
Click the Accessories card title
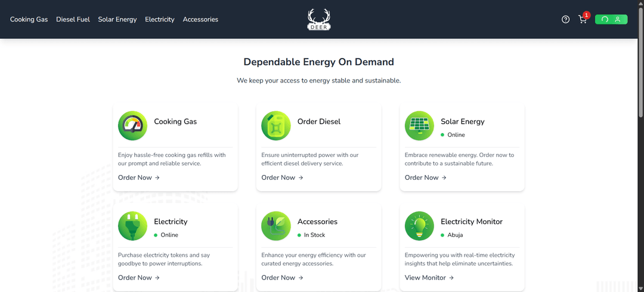coord(317,222)
